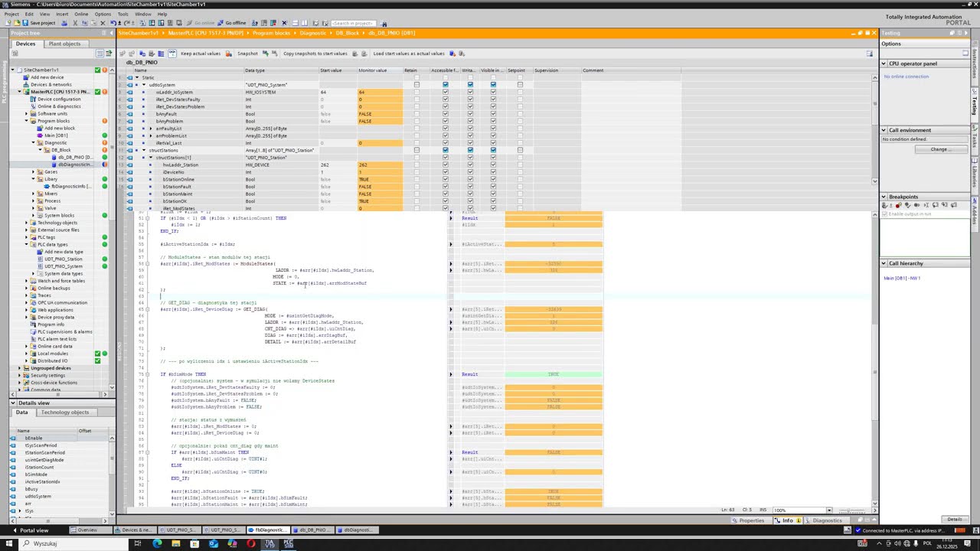Click the icon at right end of DB toolbar

pyautogui.click(x=870, y=54)
